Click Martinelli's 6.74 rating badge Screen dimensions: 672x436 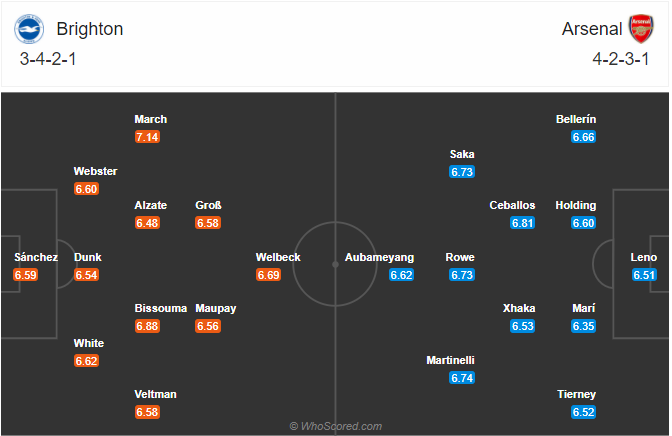pyautogui.click(x=462, y=378)
